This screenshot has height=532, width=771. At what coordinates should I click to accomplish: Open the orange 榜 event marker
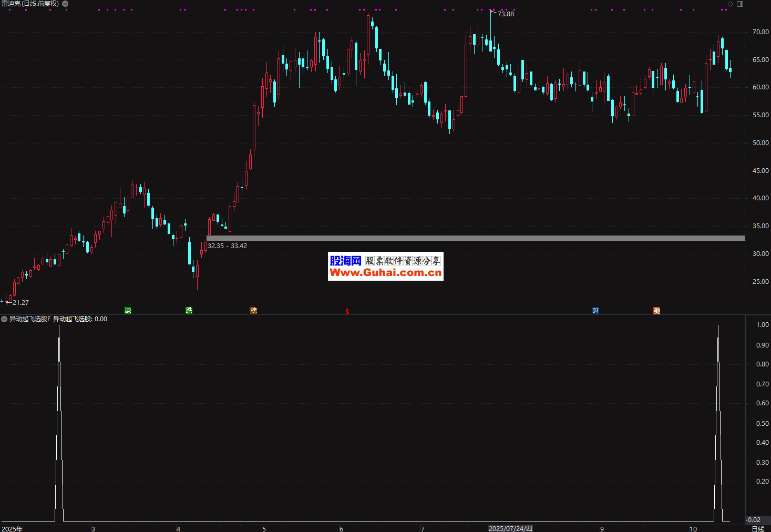click(x=254, y=311)
